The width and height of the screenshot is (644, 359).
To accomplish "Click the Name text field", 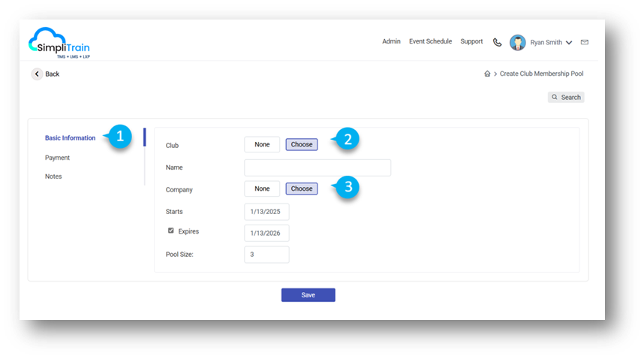I will tap(317, 167).
